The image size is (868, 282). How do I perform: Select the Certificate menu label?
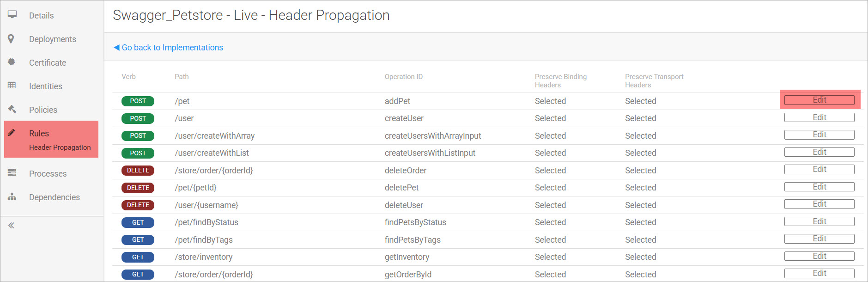(x=48, y=63)
